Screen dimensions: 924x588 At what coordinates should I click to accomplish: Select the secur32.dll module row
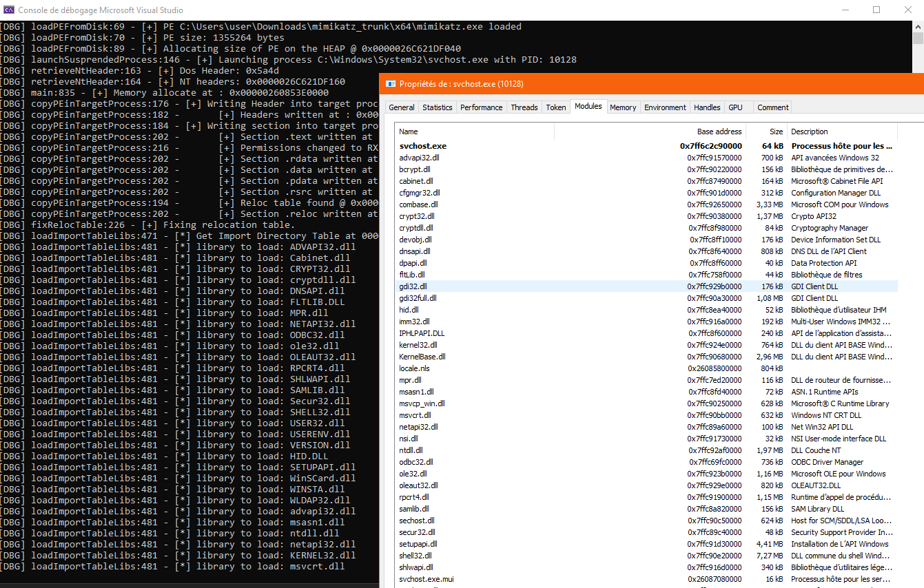pos(646,532)
